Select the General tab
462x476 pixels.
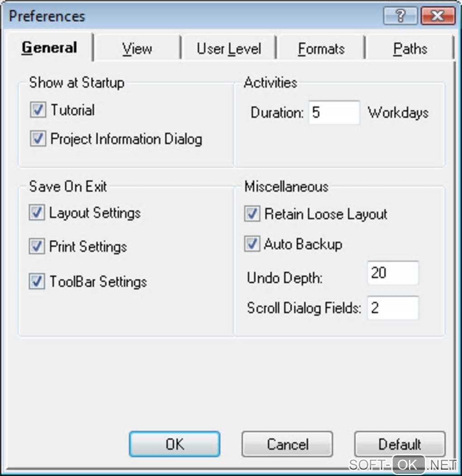point(49,48)
